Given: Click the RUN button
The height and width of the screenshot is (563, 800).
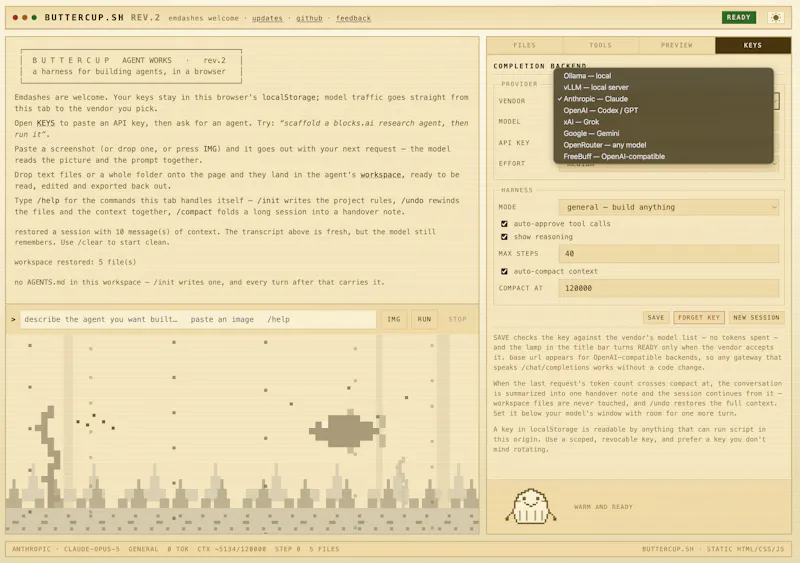Looking at the screenshot, I should pos(424,320).
